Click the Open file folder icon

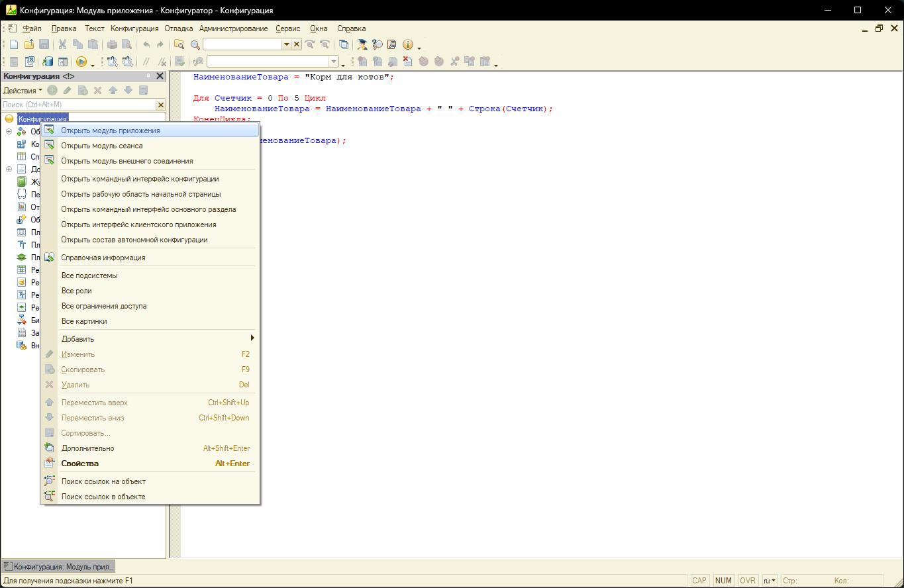tap(28, 44)
